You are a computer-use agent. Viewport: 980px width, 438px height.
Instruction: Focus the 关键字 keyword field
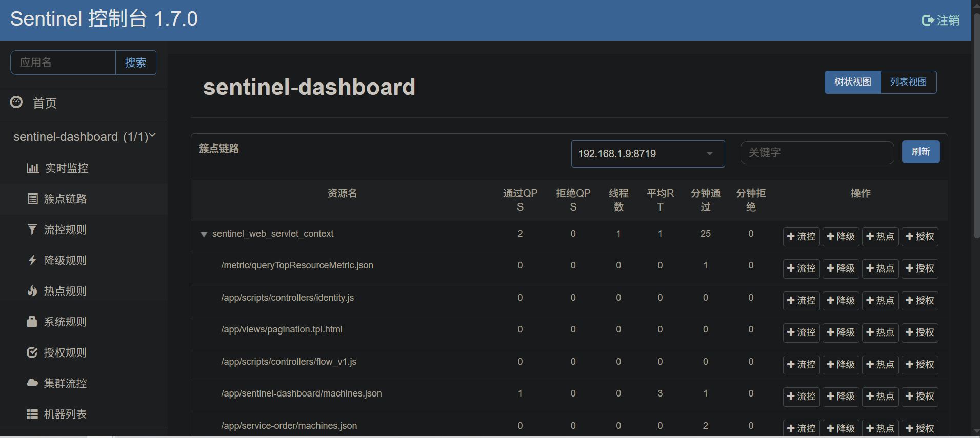(x=817, y=153)
